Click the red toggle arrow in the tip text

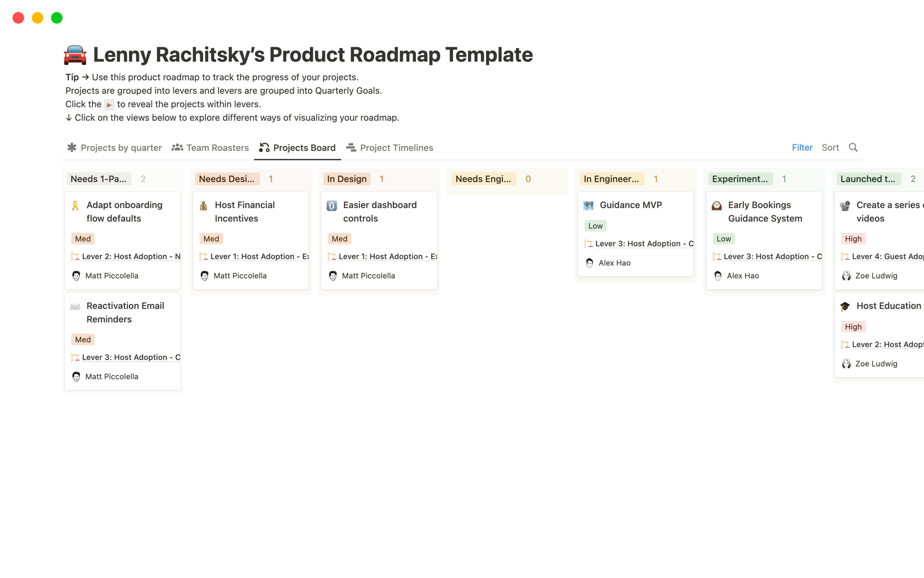(x=109, y=105)
